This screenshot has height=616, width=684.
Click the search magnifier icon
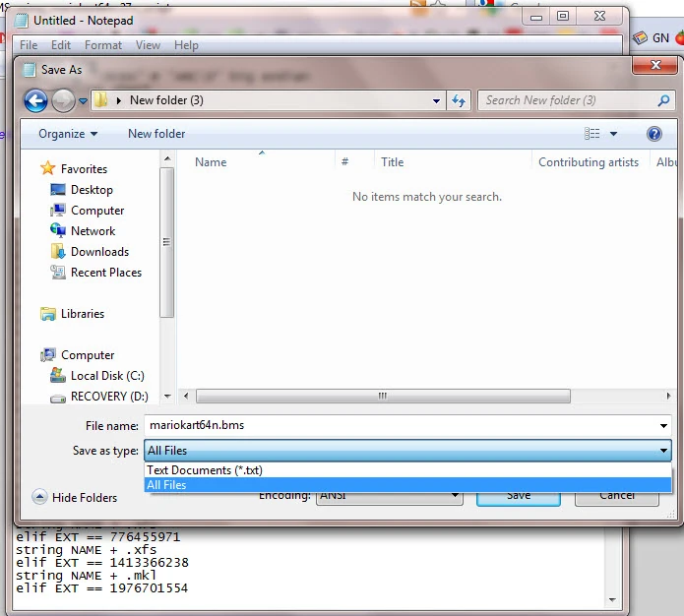663,100
